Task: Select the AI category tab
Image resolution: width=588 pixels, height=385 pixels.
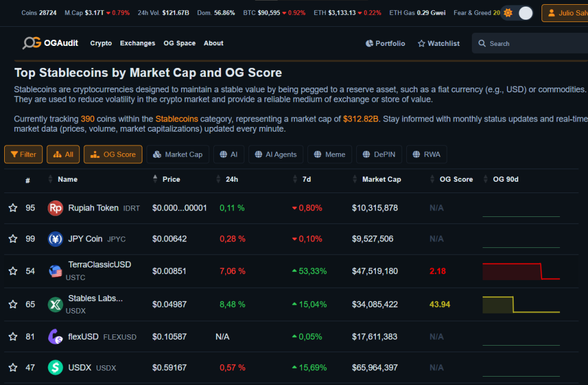Action: [x=229, y=154]
